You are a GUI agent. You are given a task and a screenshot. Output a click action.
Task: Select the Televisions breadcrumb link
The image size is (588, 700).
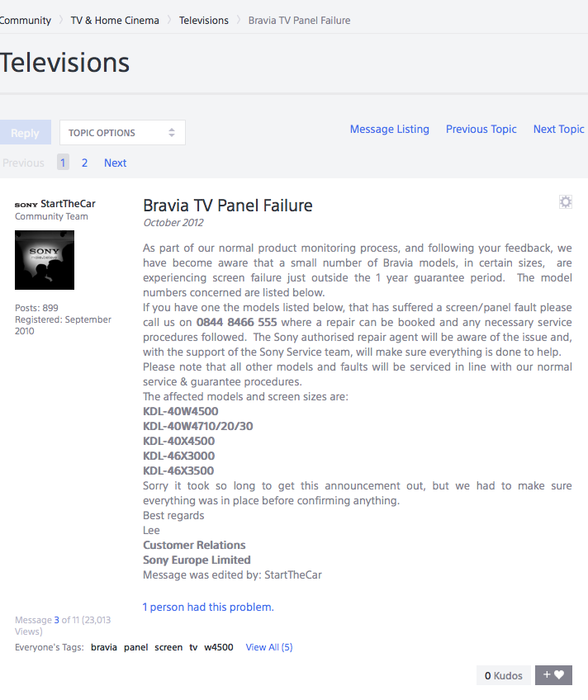tap(204, 20)
